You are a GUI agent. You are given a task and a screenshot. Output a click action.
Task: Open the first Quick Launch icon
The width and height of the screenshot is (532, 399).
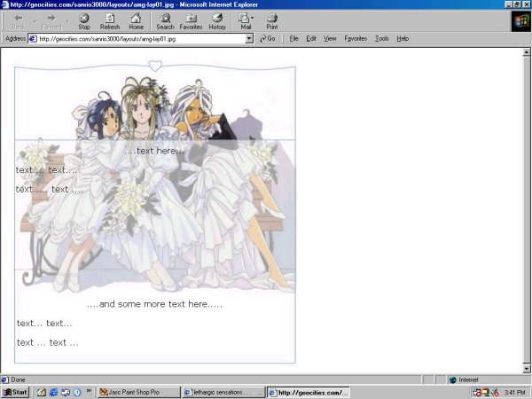coord(42,392)
